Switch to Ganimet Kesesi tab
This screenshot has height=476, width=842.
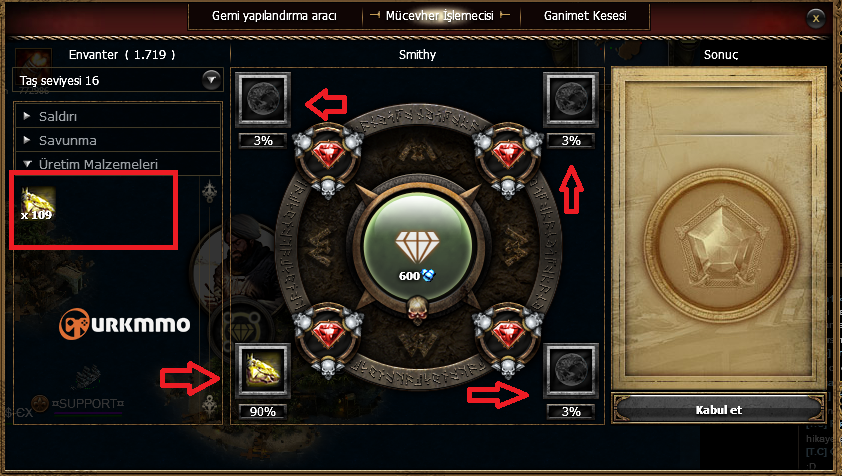585,16
